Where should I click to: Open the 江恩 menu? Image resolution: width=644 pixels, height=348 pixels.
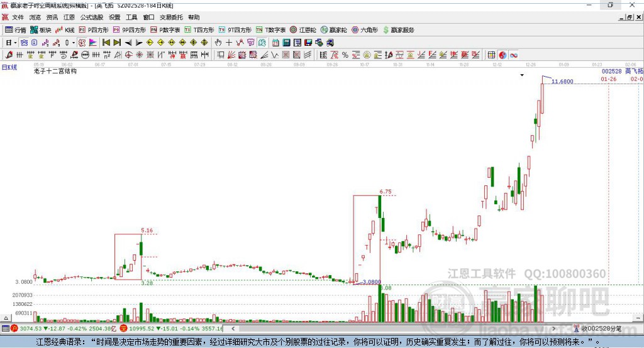(69, 17)
